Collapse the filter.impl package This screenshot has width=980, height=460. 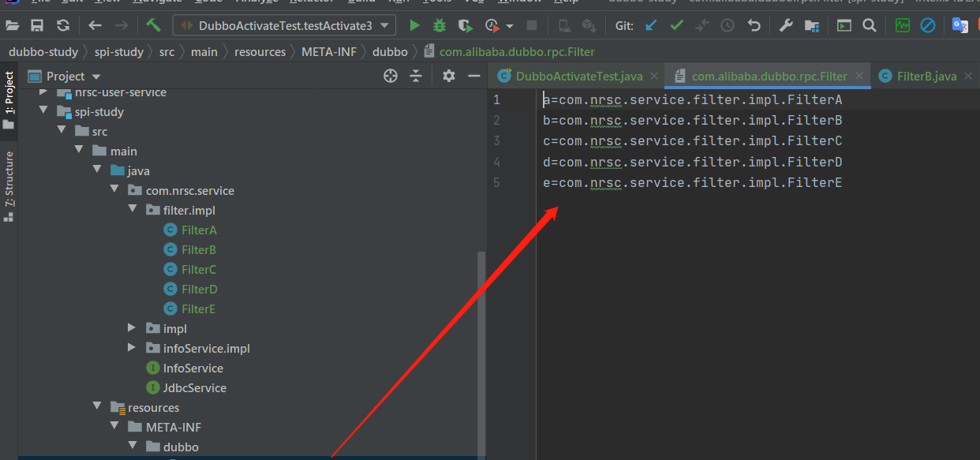click(x=132, y=210)
